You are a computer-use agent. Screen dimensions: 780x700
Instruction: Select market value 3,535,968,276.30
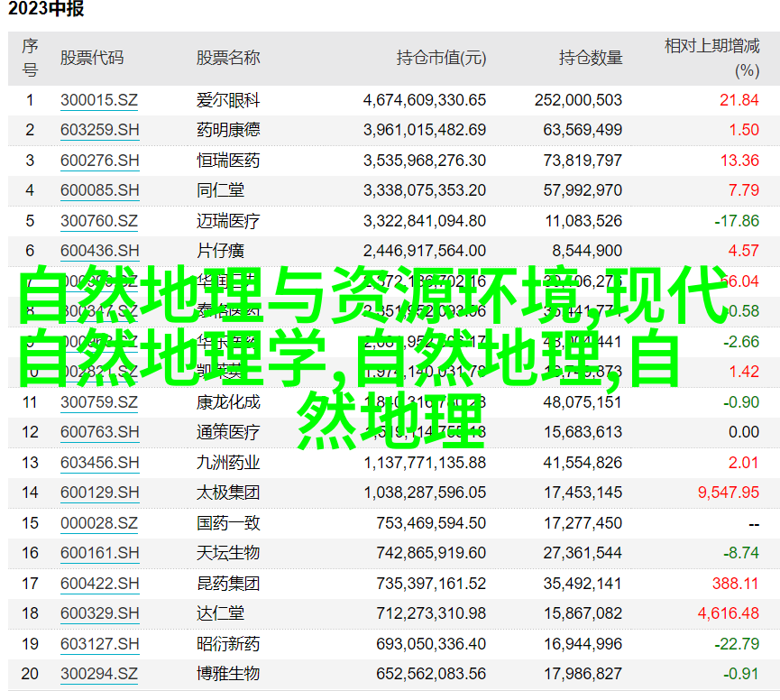pos(425,161)
